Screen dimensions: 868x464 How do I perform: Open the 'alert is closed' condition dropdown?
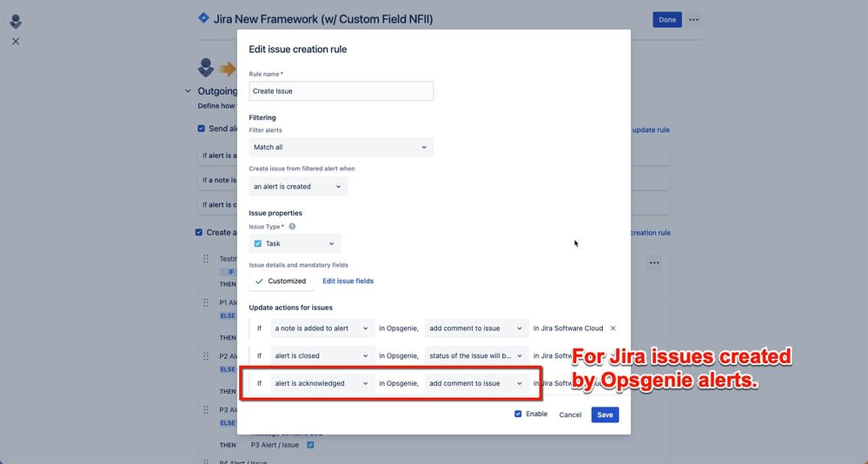click(322, 356)
